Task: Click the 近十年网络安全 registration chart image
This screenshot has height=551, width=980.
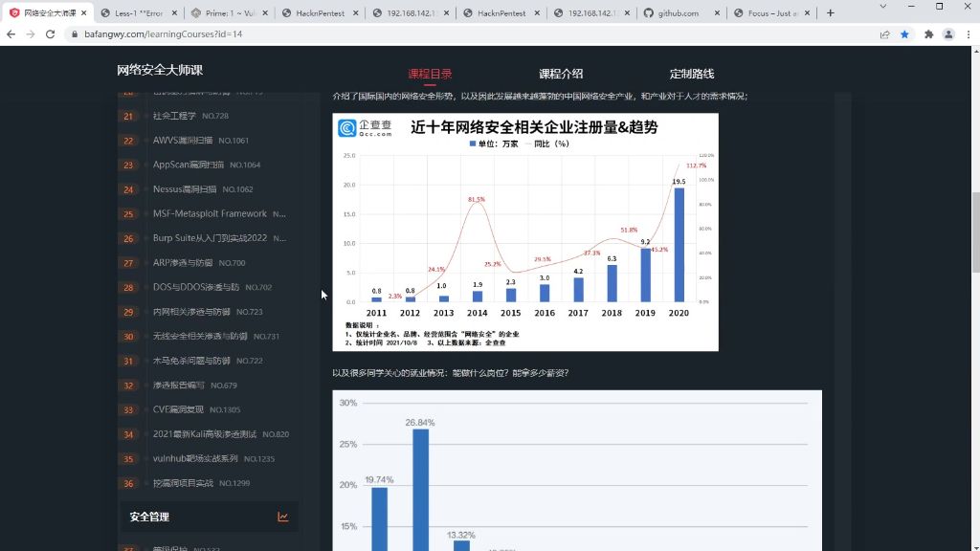Action: 525,231
